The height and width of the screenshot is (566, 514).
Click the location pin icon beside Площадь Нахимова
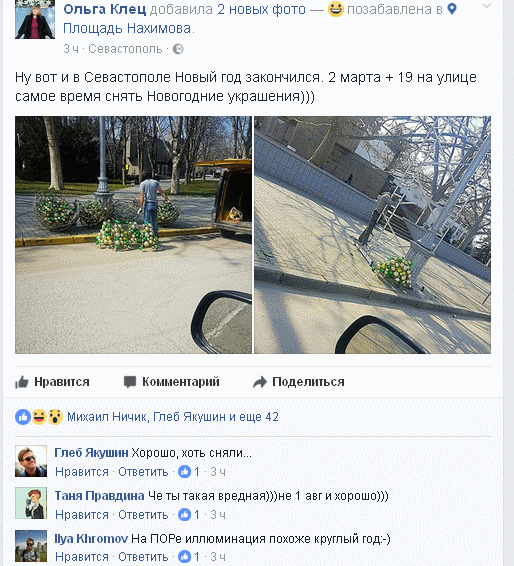452,9
